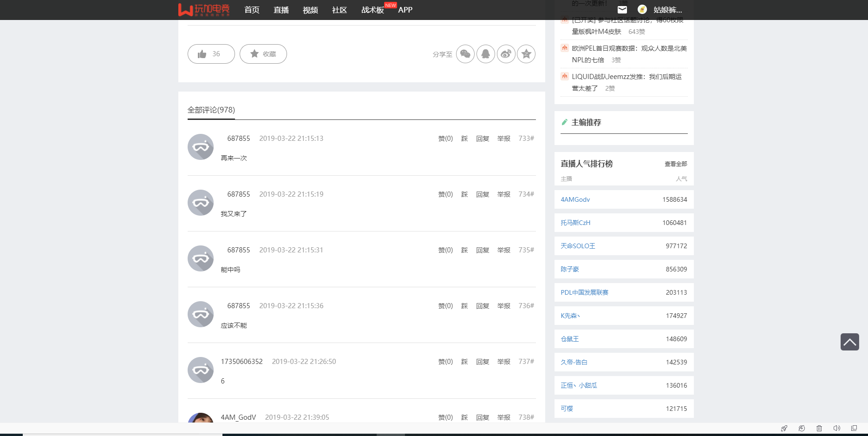Open the 首页 navigation item

pos(252,10)
